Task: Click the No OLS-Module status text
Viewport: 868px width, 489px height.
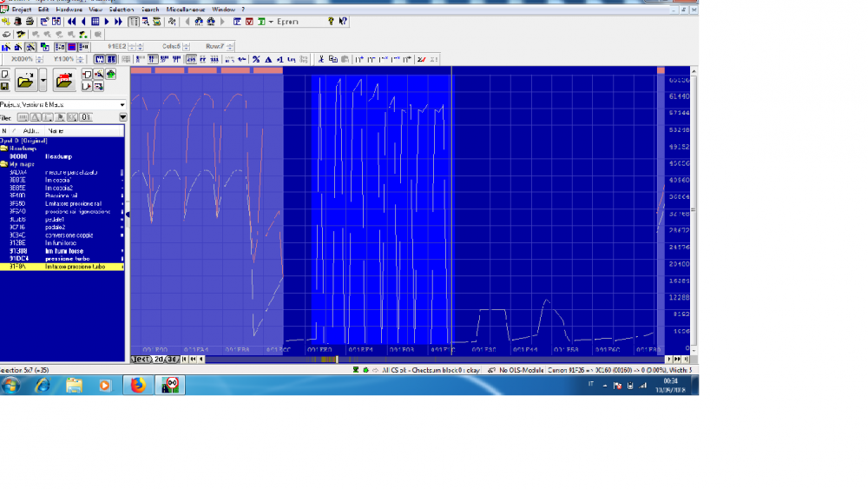Action: click(x=521, y=371)
